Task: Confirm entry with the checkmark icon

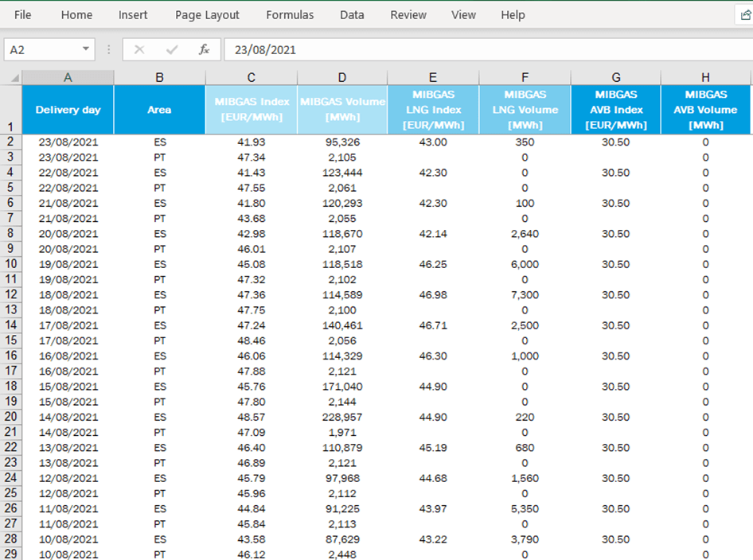Action: click(171, 49)
